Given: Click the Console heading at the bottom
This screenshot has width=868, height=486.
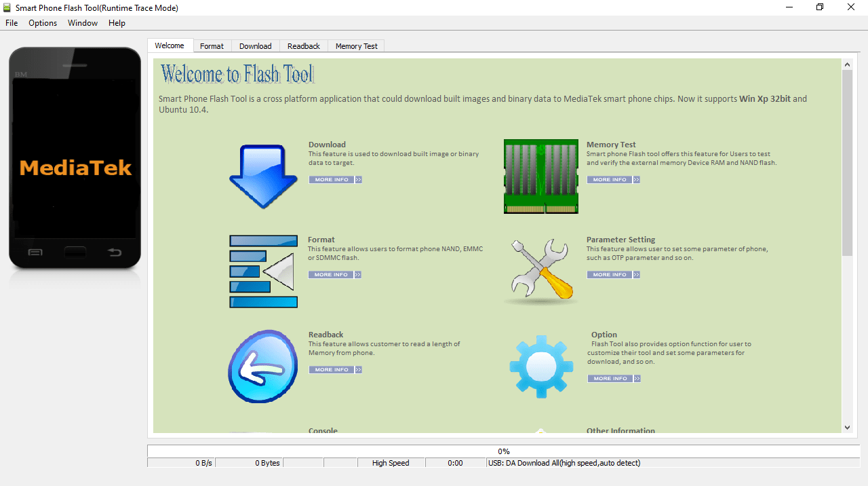Looking at the screenshot, I should coord(323,430).
